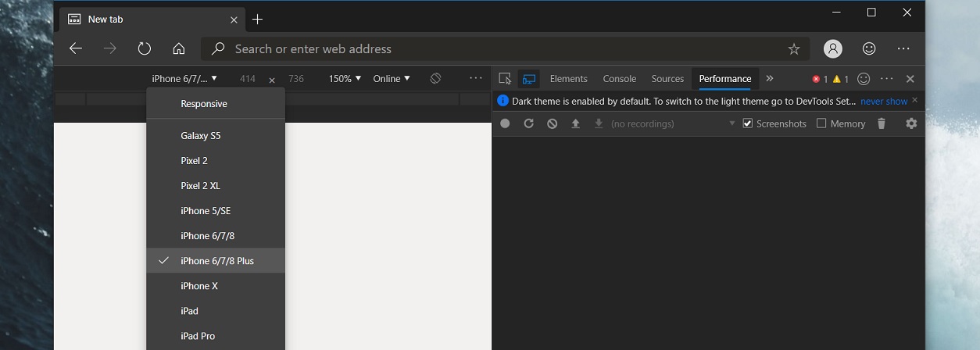
Task: Collect garbage with trash icon
Action: 882,123
